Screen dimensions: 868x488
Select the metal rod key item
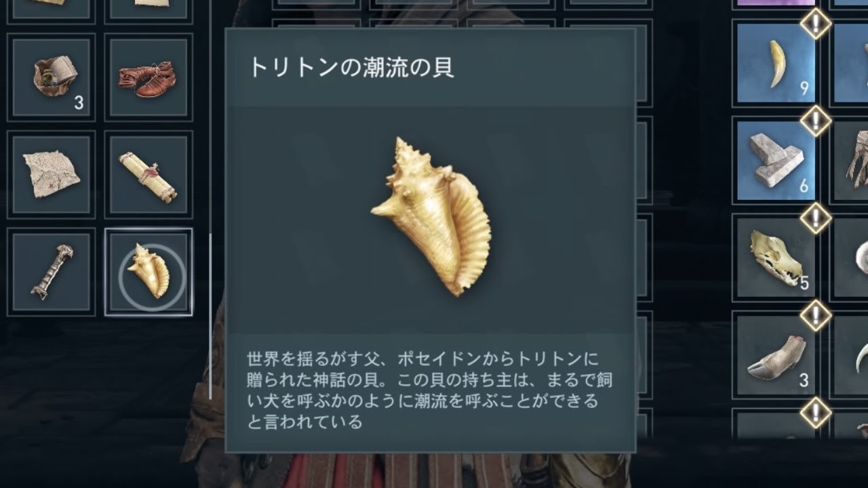[52, 272]
